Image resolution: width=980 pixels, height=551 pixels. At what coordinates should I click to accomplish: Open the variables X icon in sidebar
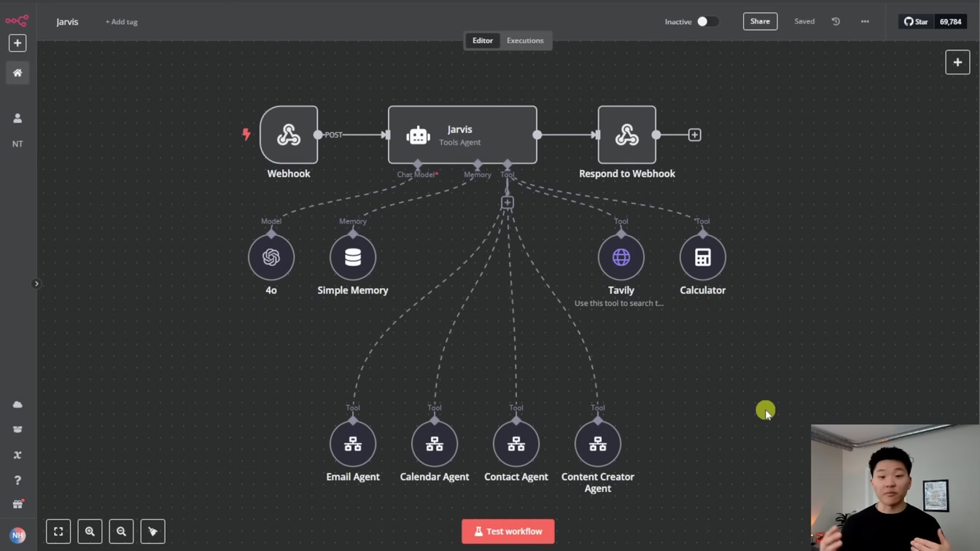click(x=17, y=455)
